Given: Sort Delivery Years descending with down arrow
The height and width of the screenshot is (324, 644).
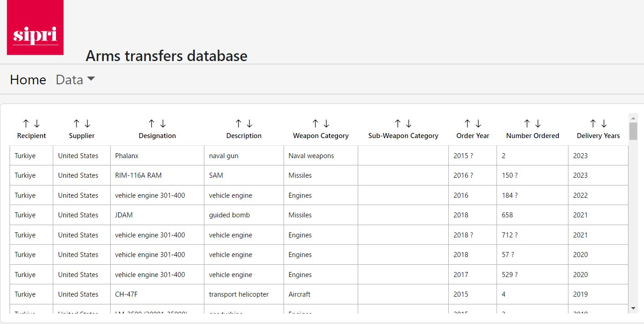Looking at the screenshot, I should point(604,123).
